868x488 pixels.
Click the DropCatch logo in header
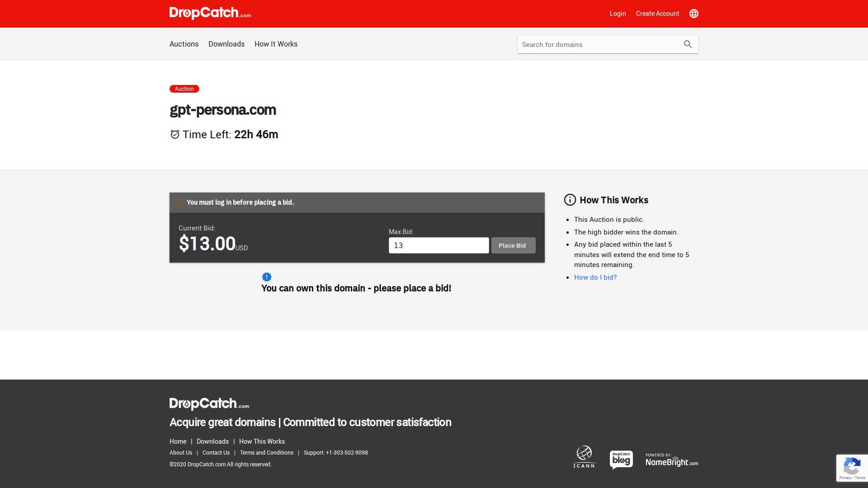point(210,13)
